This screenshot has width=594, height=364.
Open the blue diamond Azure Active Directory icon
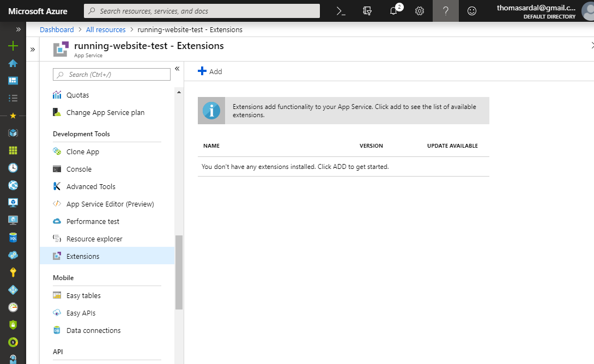click(x=13, y=290)
